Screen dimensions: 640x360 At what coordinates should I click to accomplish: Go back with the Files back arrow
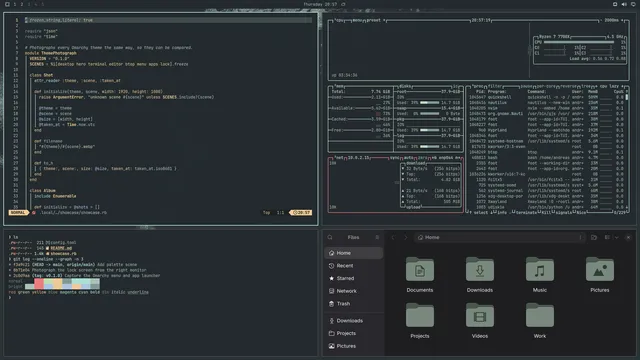(393, 237)
